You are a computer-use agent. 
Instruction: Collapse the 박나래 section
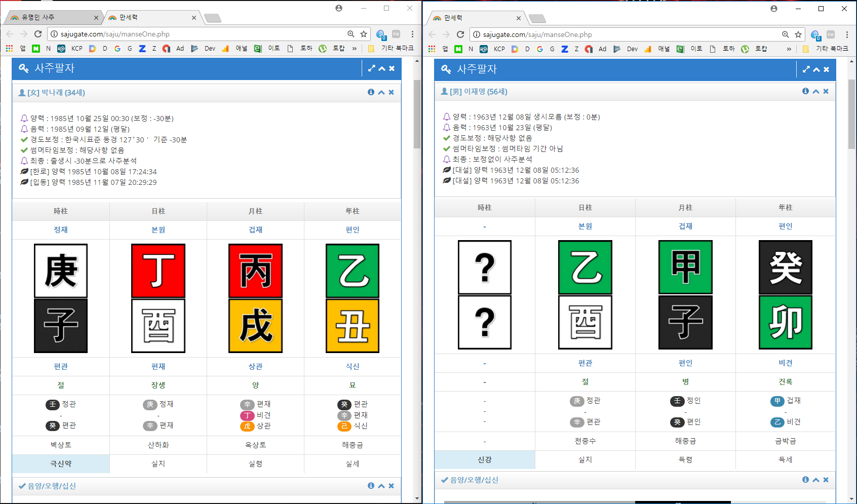[x=381, y=92]
